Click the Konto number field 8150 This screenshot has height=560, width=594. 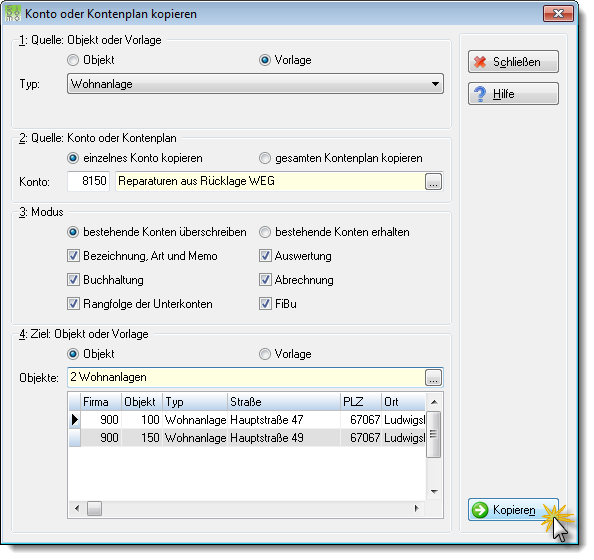(x=89, y=181)
